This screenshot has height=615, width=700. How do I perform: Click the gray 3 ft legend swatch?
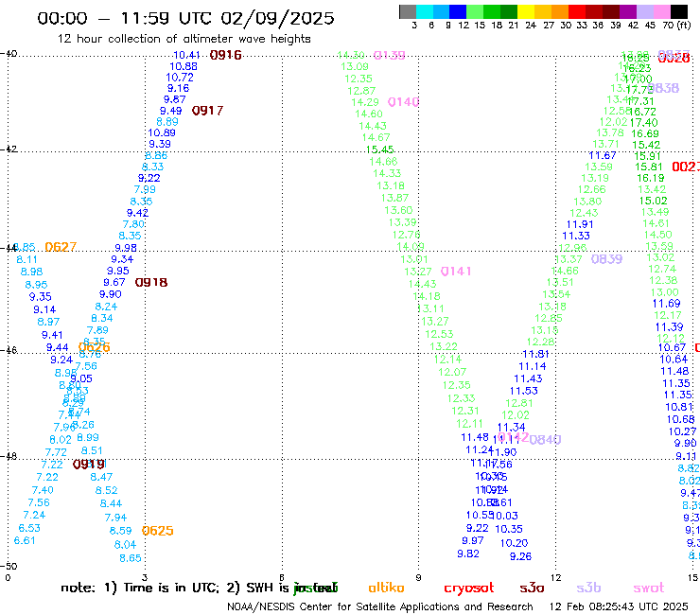coord(408,11)
